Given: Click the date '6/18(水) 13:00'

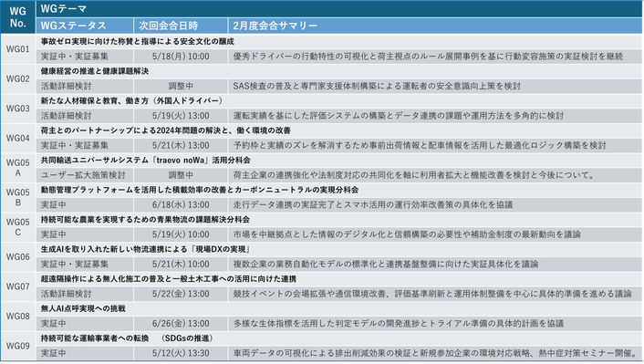Looking at the screenshot, I should tap(181, 205).
